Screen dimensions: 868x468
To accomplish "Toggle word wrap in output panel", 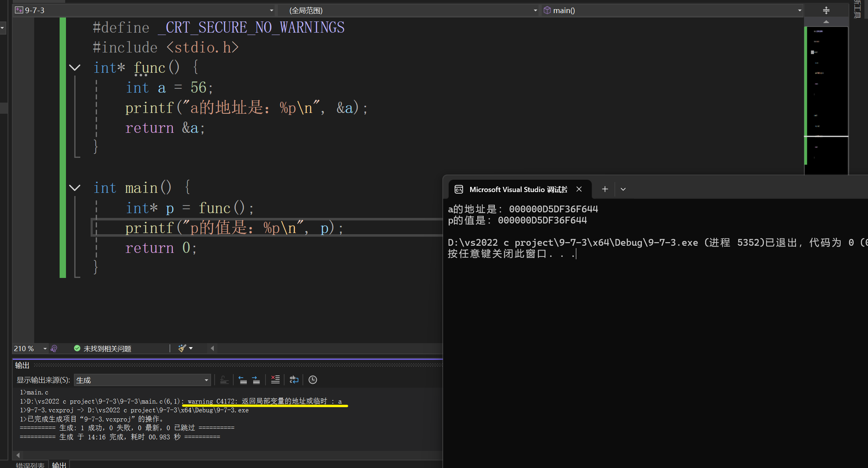I will pos(294,380).
